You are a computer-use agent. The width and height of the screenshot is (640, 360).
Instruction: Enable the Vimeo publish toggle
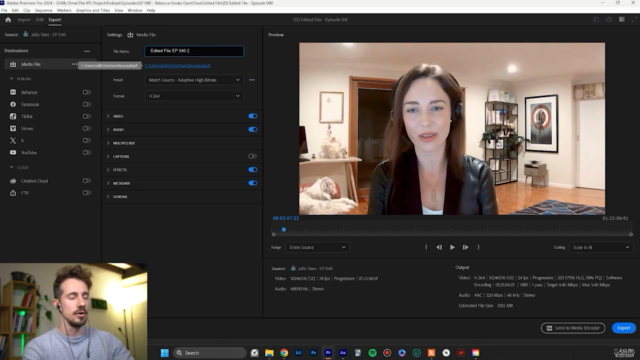87,128
